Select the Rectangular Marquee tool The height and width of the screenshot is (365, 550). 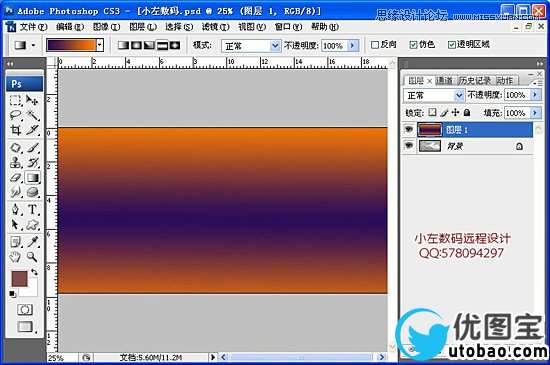point(15,100)
